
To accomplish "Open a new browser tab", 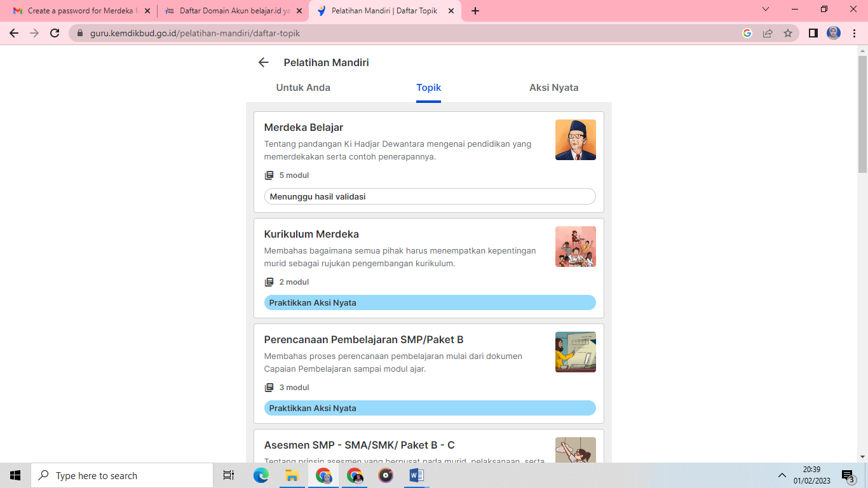I will 475,11.
